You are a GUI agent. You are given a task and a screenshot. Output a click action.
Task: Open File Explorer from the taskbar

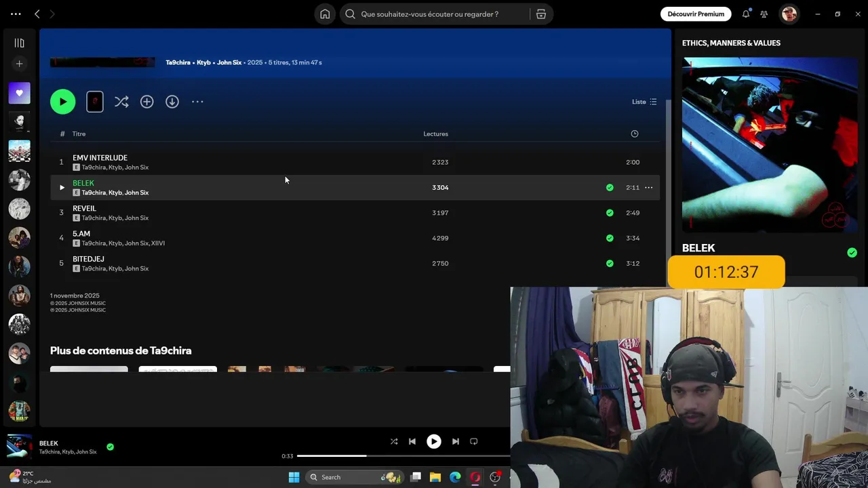[435, 477]
